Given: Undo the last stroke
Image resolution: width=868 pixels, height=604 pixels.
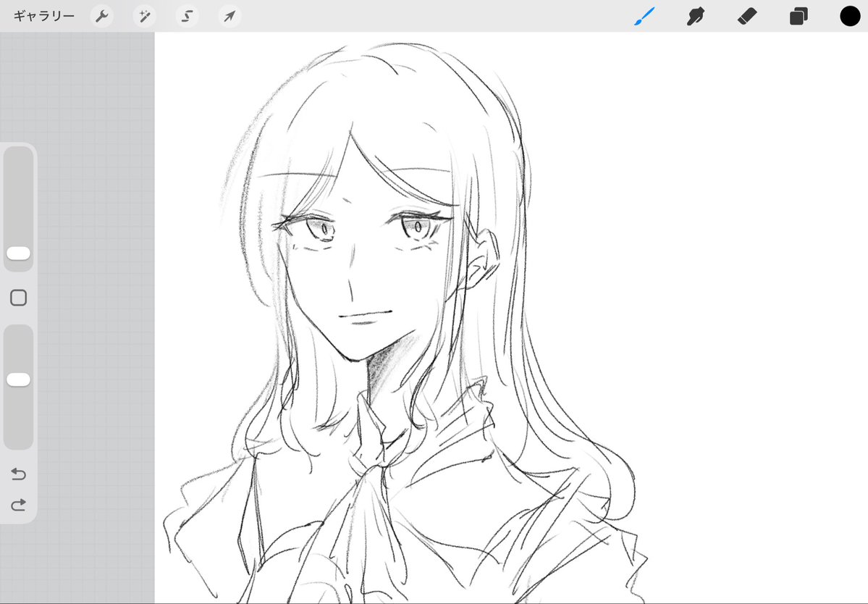Looking at the screenshot, I should point(18,474).
